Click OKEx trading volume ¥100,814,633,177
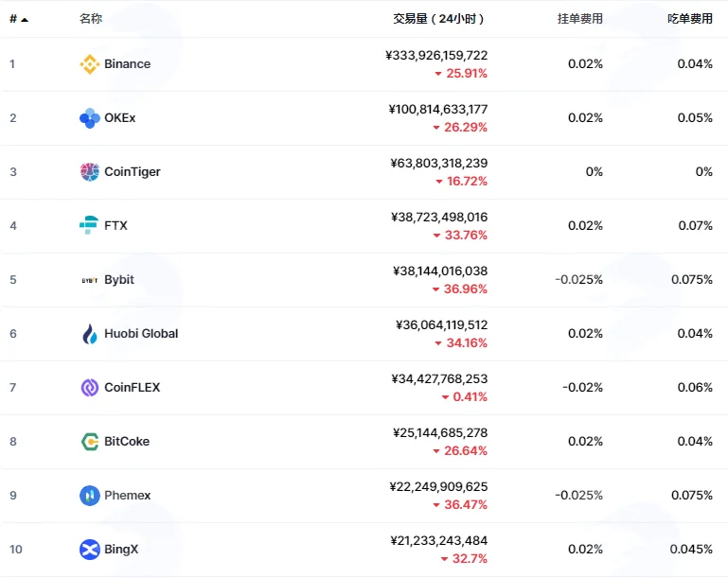The height and width of the screenshot is (578, 728). click(438, 109)
